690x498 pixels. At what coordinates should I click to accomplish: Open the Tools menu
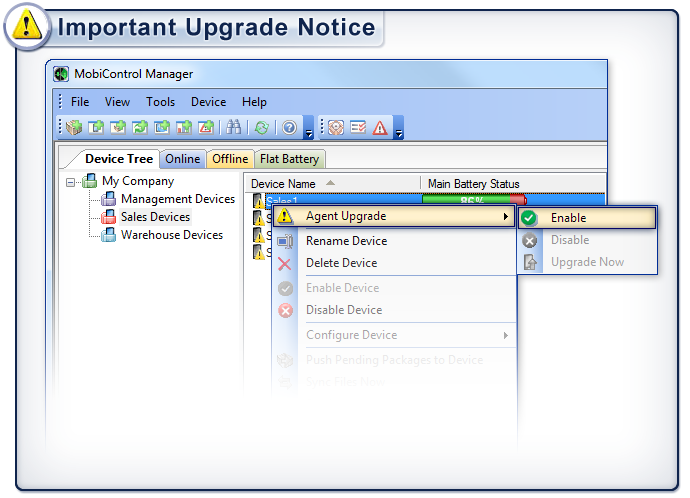(160, 102)
